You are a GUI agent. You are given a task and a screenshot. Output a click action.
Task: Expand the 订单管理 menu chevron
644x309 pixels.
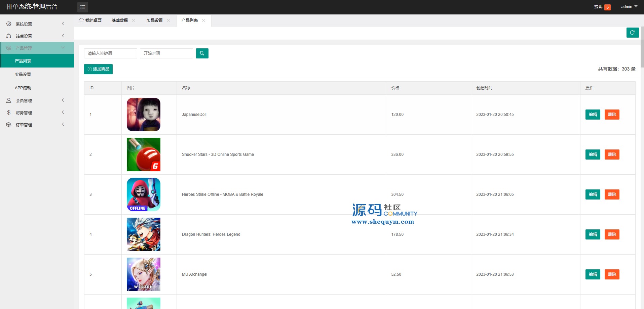click(x=63, y=124)
